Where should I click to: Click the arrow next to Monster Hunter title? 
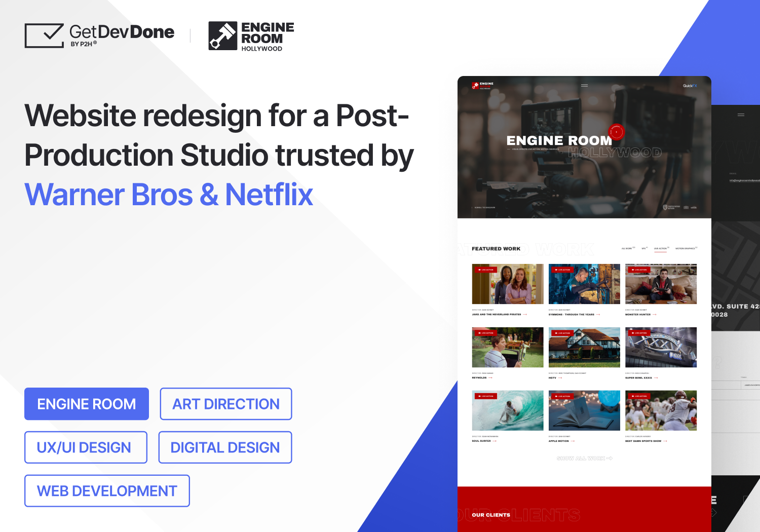pyautogui.click(x=655, y=315)
